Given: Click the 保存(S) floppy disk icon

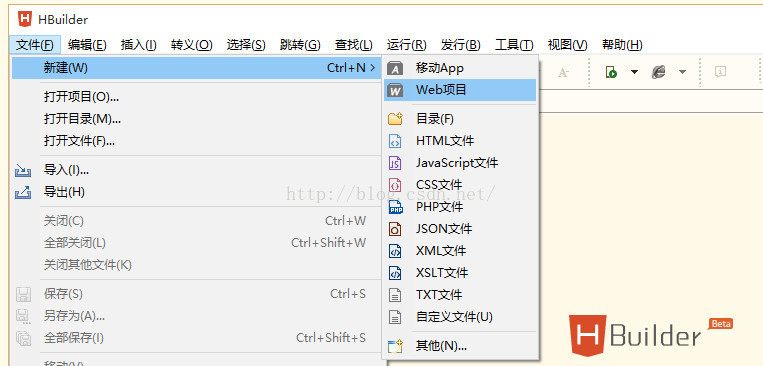Looking at the screenshot, I should pyautogui.click(x=23, y=294).
